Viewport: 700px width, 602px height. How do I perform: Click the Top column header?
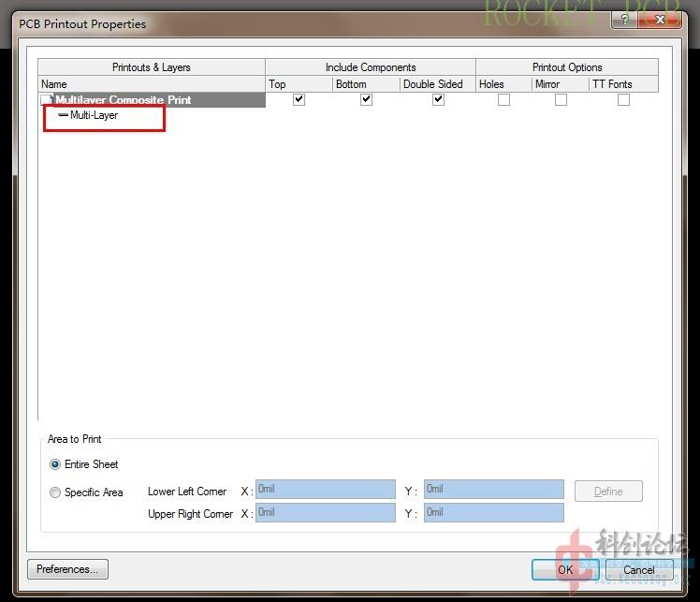tap(299, 84)
